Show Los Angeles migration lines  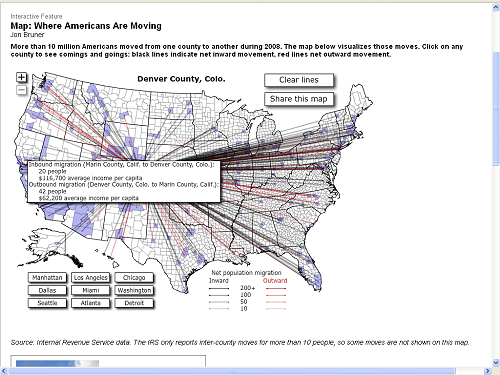pyautogui.click(x=91, y=278)
